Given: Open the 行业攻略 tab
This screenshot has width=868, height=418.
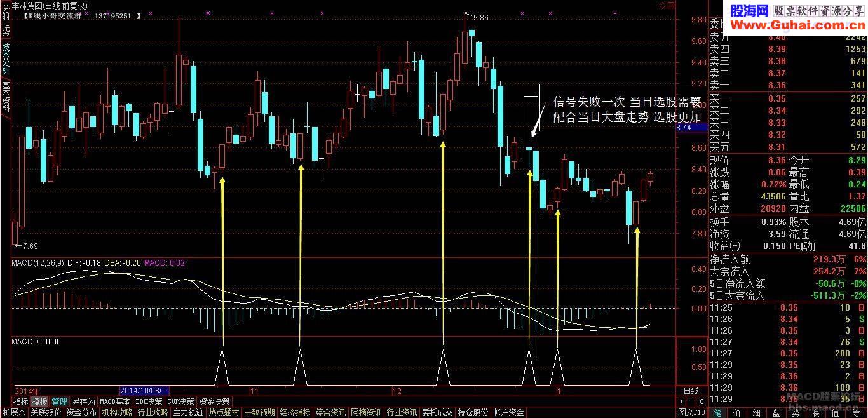Looking at the screenshot, I should coord(153,412).
